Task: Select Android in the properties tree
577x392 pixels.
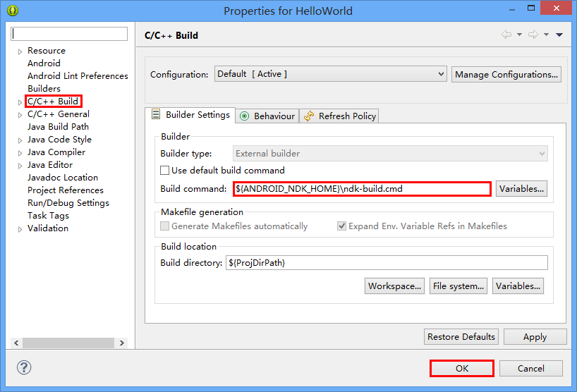Action: pyautogui.click(x=44, y=63)
